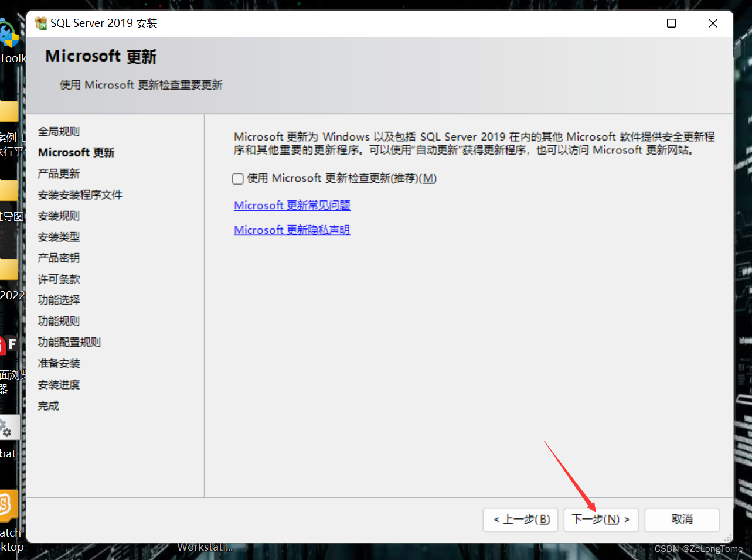Click the SQL Server installer title bar icon
Image resolution: width=752 pixels, height=560 pixels.
click(40, 23)
